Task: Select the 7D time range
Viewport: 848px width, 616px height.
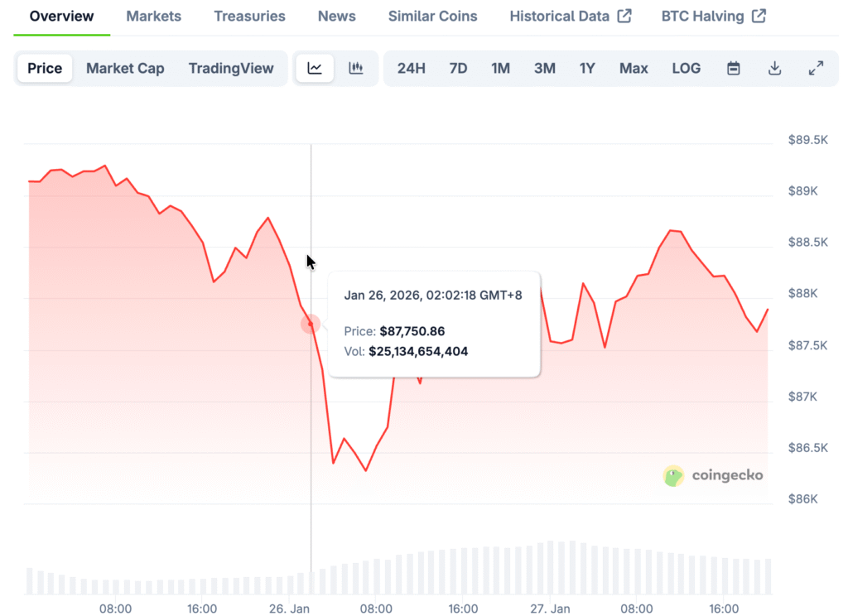Action: 458,69
